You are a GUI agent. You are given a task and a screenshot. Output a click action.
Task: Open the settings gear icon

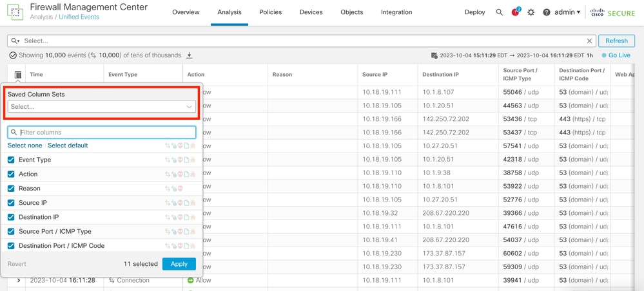pos(531,12)
